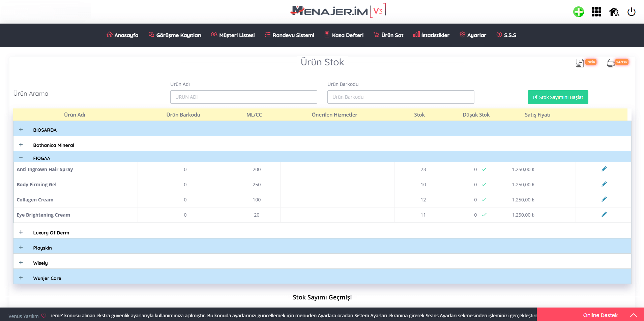The image size is (644, 321).
Task: Expand the Luxury Of Derm group
Action: [21, 232]
